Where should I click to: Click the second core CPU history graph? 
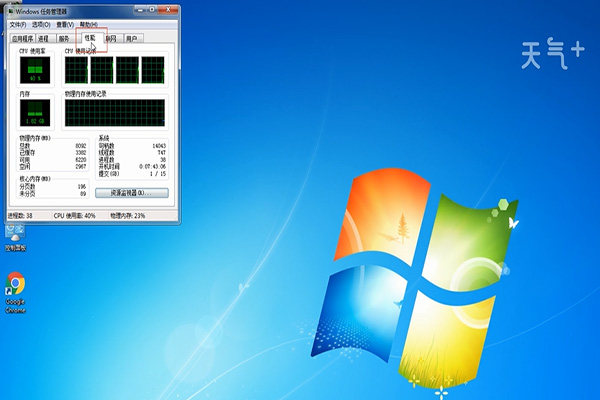(x=102, y=70)
